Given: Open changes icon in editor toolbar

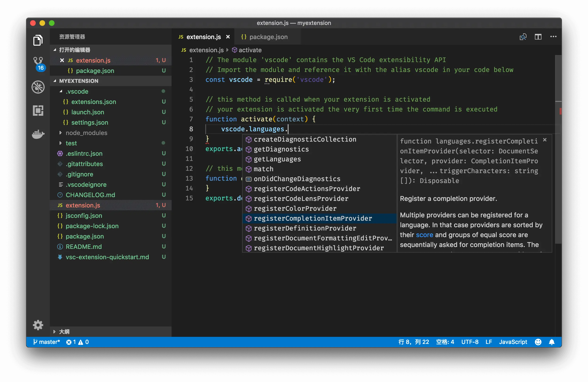Looking at the screenshot, I should [x=523, y=37].
